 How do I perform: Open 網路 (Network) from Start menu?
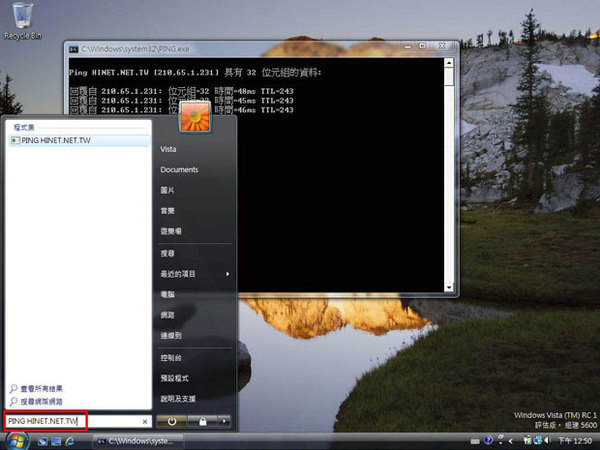pyautogui.click(x=167, y=315)
